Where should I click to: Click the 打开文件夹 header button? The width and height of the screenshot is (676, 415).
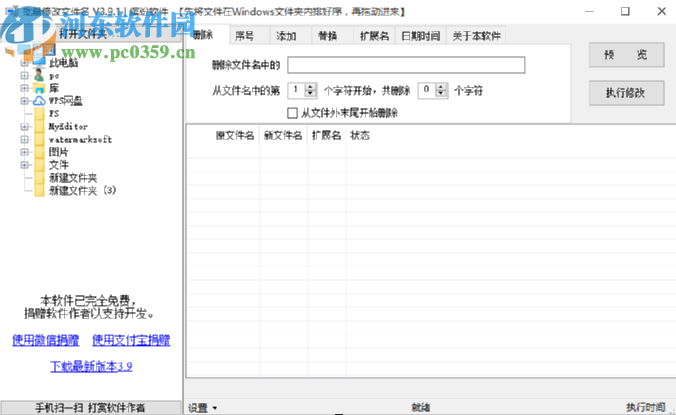[91, 34]
